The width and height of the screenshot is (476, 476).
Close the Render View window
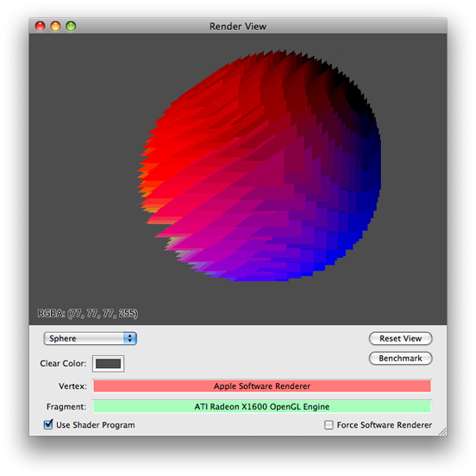tap(40, 26)
